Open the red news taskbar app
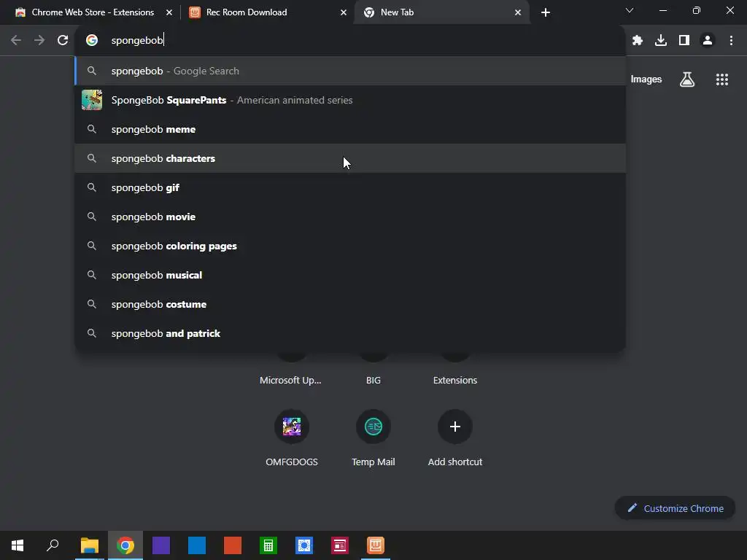Image resolution: width=747 pixels, height=560 pixels. tap(340, 545)
